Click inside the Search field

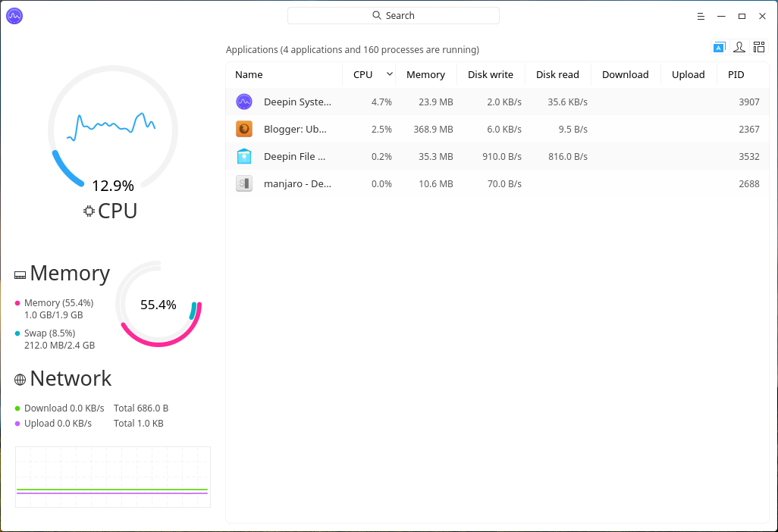pos(393,15)
